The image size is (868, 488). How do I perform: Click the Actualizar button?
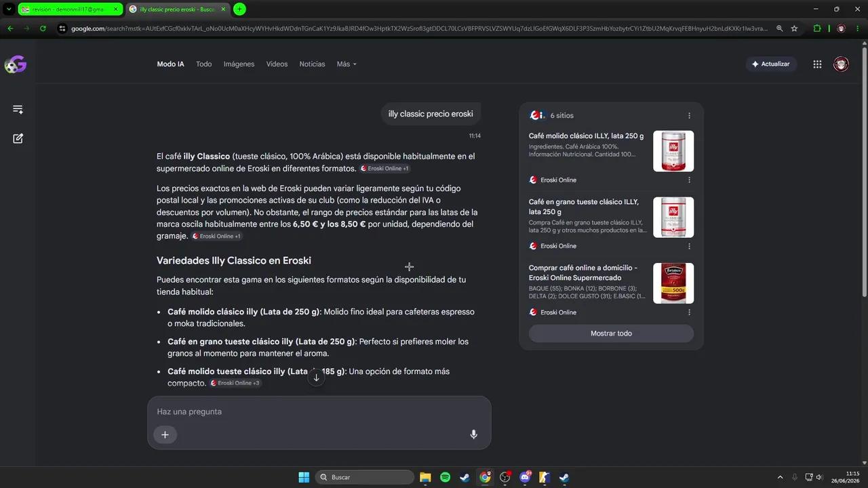[770, 64]
